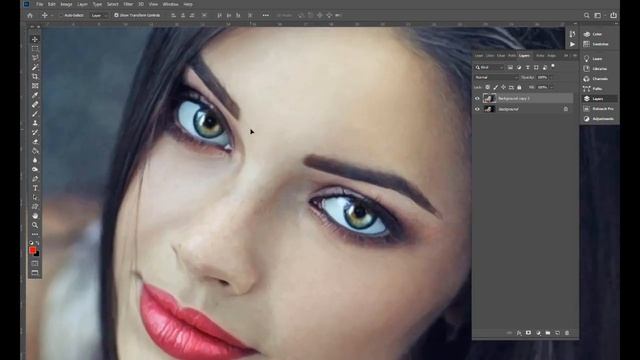This screenshot has width=640, height=360.
Task: Open the Actions play icon panel
Action: [x=572, y=44]
